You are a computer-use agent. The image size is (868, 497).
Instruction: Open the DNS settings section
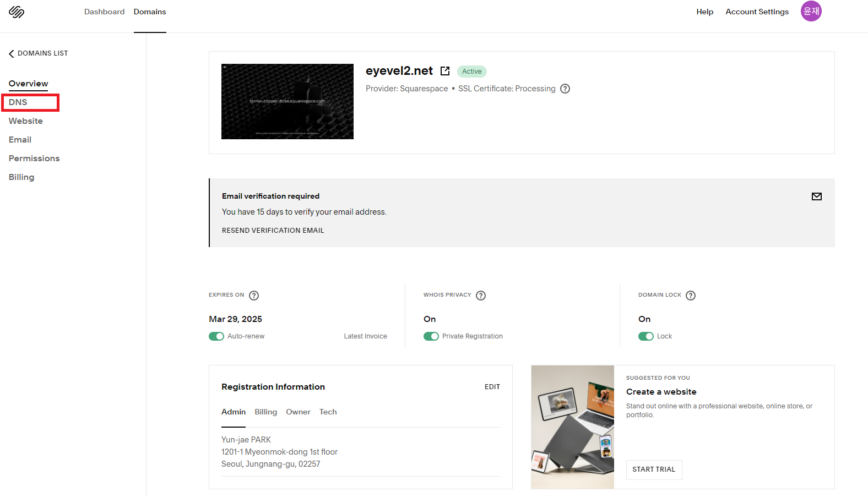(18, 102)
